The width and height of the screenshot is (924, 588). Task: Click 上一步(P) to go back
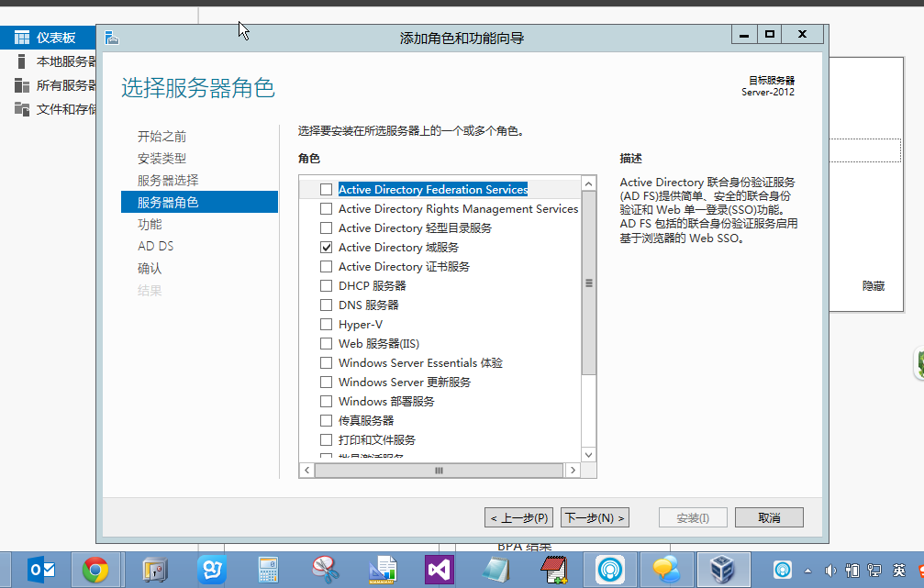pyautogui.click(x=518, y=518)
